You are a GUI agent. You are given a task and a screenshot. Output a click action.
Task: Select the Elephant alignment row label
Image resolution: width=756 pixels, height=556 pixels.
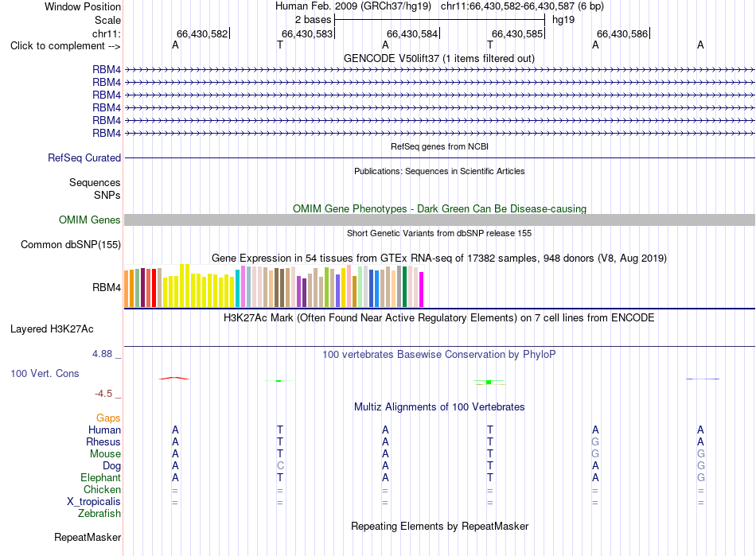100,477
